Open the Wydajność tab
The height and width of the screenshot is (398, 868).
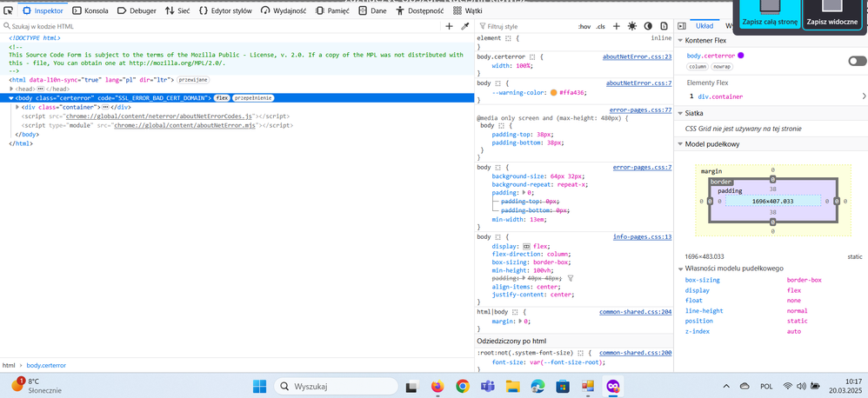[284, 10]
